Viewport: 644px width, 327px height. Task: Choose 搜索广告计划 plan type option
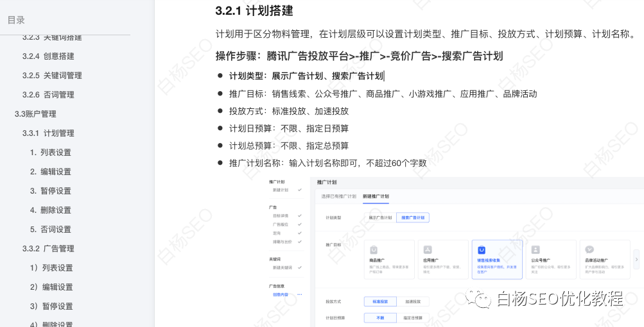click(413, 217)
